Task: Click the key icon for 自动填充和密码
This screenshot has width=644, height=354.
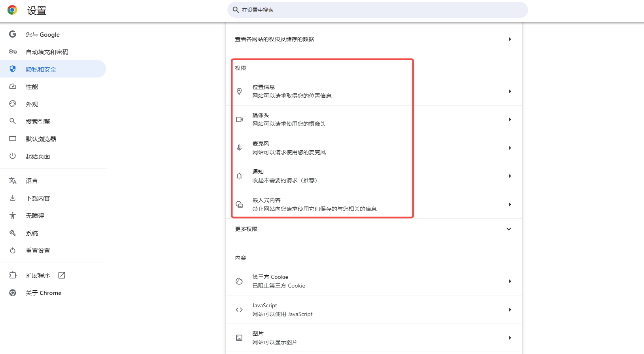Action: coord(13,52)
